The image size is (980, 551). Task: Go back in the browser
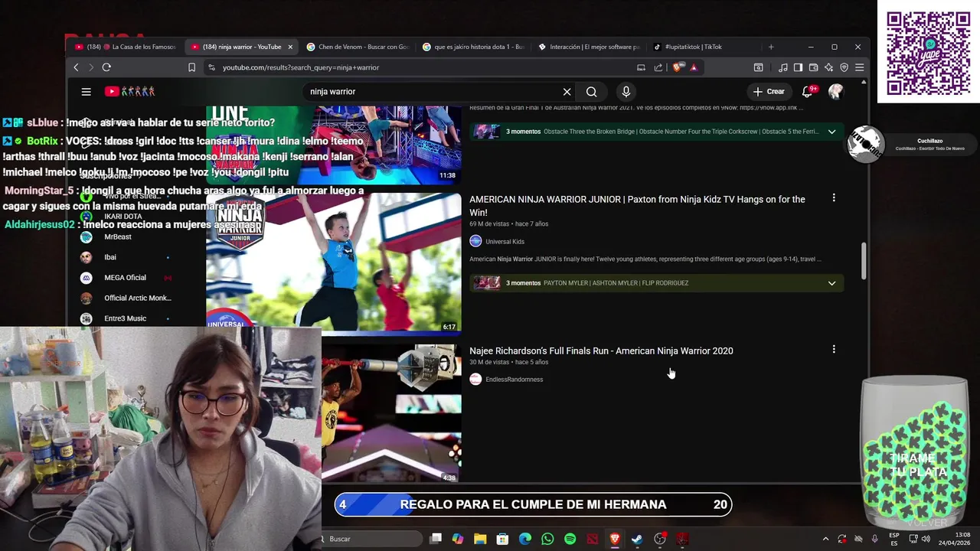(76, 67)
